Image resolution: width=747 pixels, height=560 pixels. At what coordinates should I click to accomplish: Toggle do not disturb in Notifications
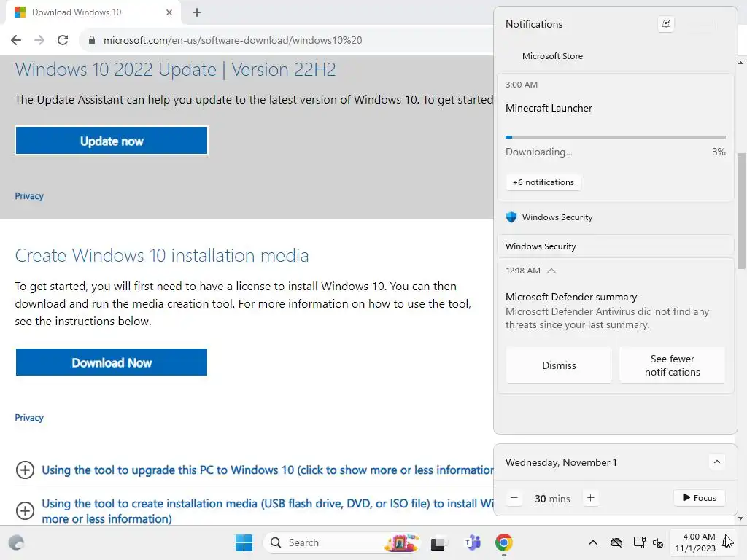(666, 24)
